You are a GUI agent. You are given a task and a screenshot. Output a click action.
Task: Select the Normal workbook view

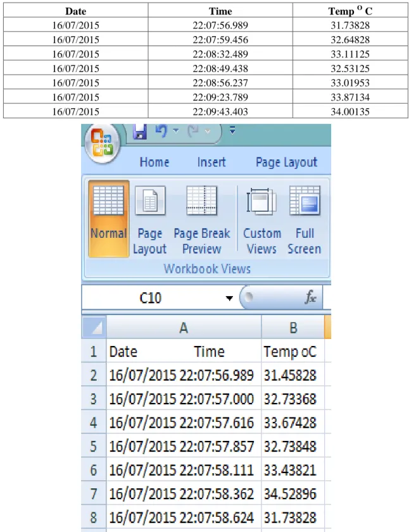point(109,219)
